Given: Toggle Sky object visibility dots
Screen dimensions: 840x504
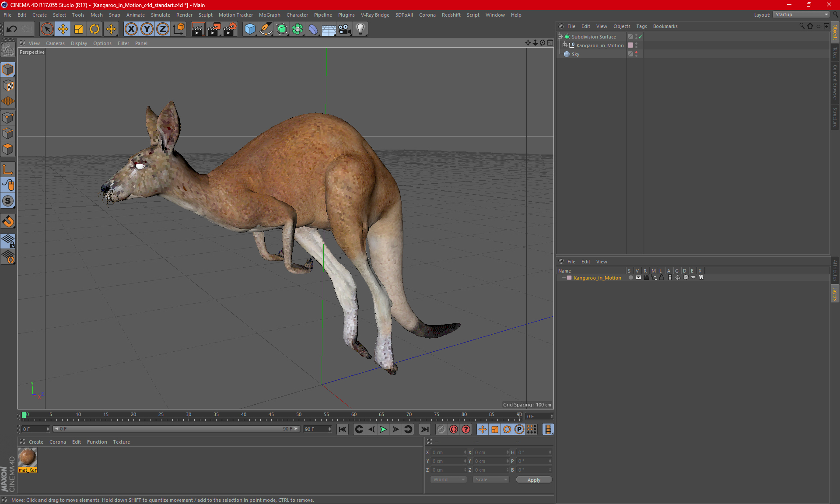Looking at the screenshot, I should pos(636,54).
